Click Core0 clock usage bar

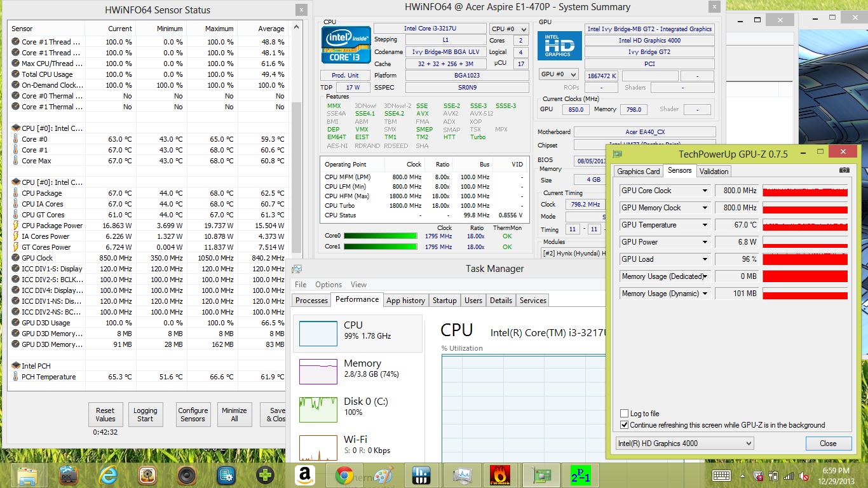tap(379, 236)
